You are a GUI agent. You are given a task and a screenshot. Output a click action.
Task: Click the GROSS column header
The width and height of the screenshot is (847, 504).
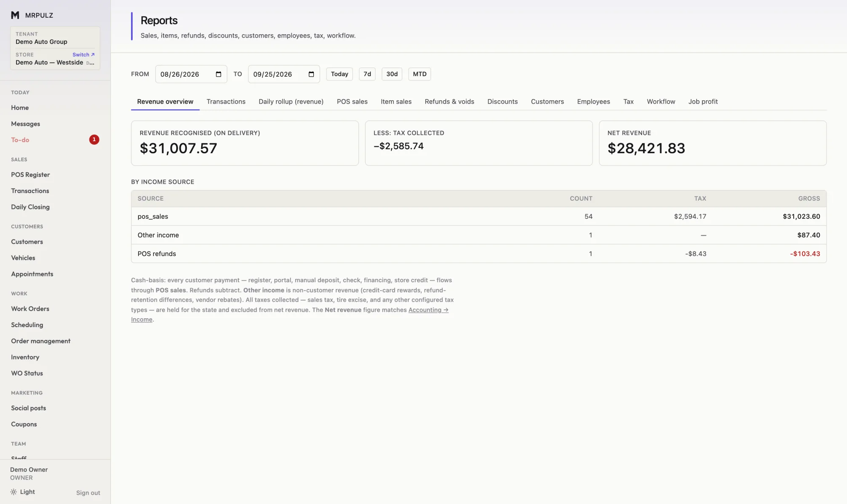pos(809,198)
